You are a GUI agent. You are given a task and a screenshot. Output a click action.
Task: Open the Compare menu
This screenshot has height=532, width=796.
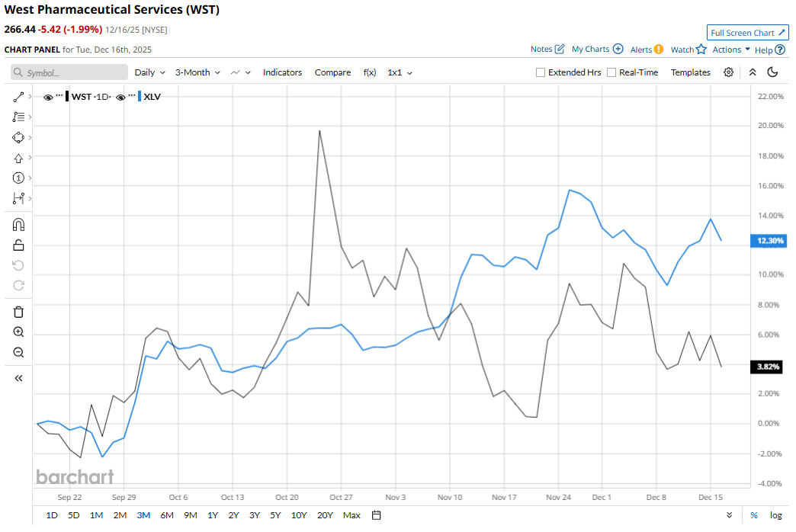coord(332,72)
